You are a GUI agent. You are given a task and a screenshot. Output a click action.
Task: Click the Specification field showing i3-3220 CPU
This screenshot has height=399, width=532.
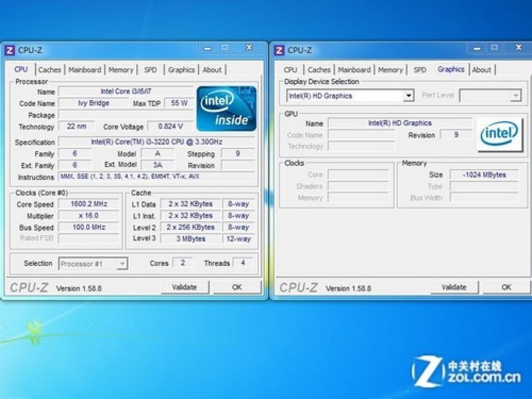[x=157, y=142]
